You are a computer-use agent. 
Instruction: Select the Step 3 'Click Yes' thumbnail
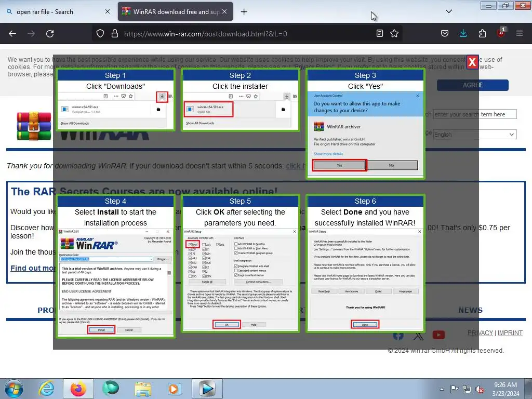[365, 124]
